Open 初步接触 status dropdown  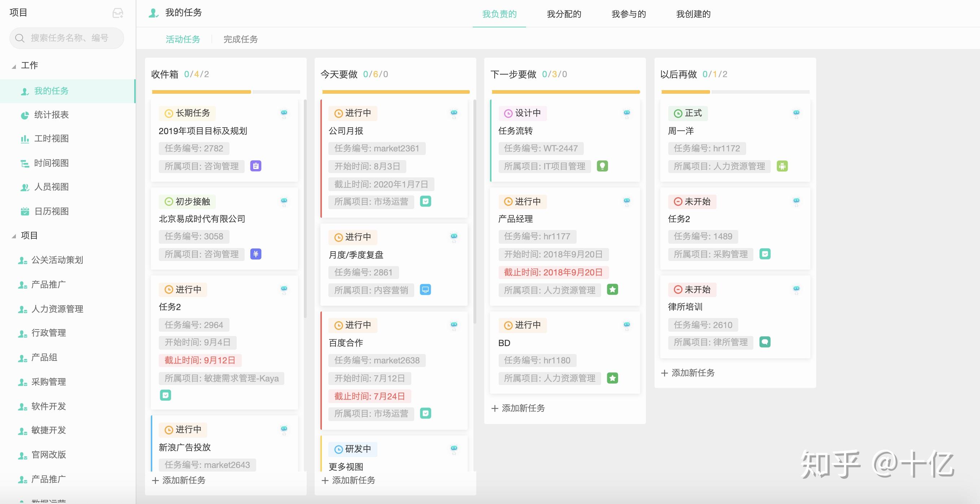(x=187, y=202)
